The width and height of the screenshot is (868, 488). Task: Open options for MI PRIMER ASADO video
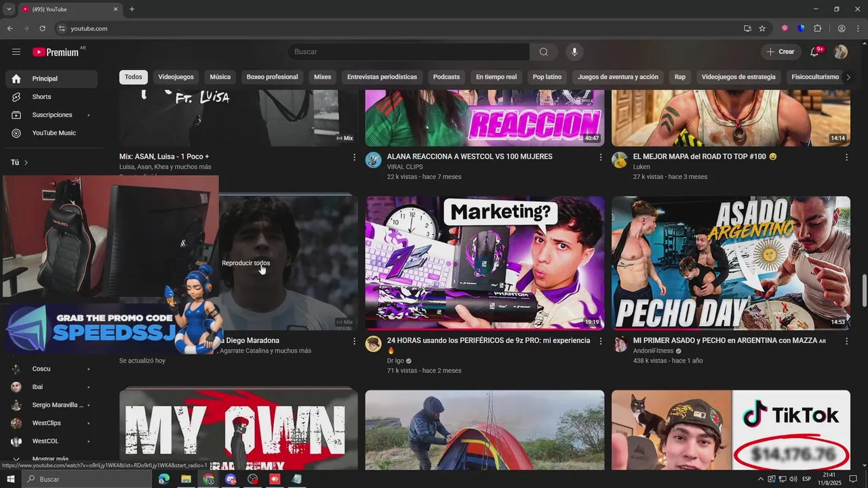846,342
